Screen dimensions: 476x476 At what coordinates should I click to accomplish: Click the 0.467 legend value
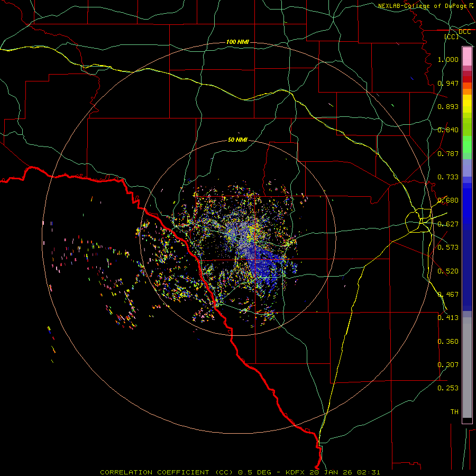pyautogui.click(x=448, y=295)
